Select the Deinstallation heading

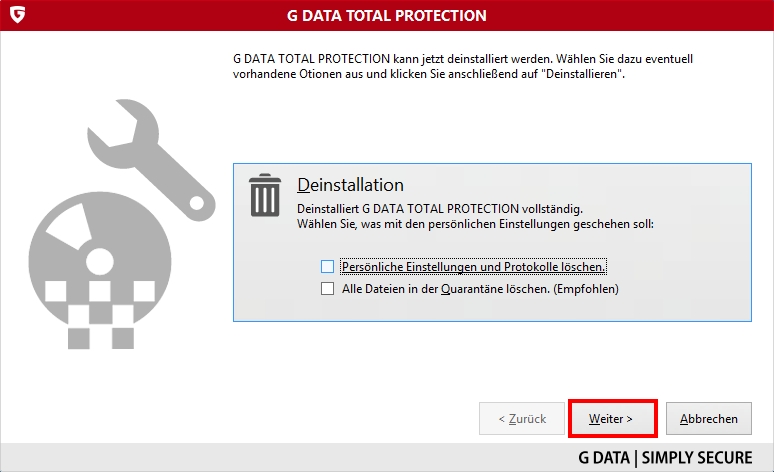coord(350,185)
